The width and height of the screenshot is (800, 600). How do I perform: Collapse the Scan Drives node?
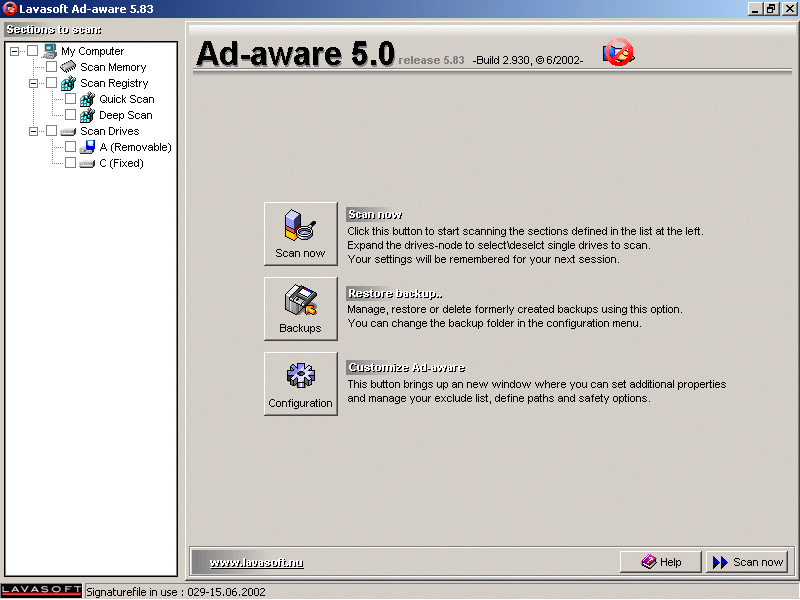click(33, 131)
